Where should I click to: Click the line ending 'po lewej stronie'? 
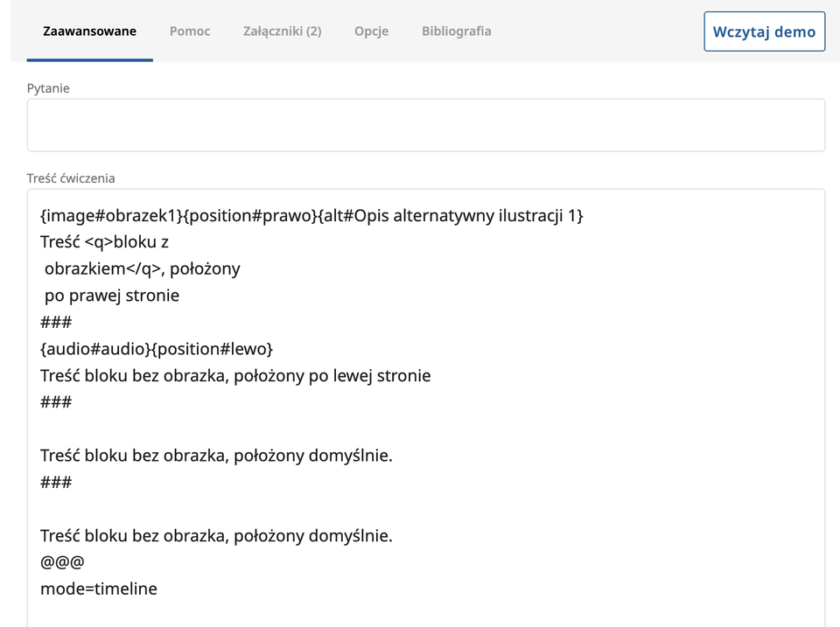235,376
